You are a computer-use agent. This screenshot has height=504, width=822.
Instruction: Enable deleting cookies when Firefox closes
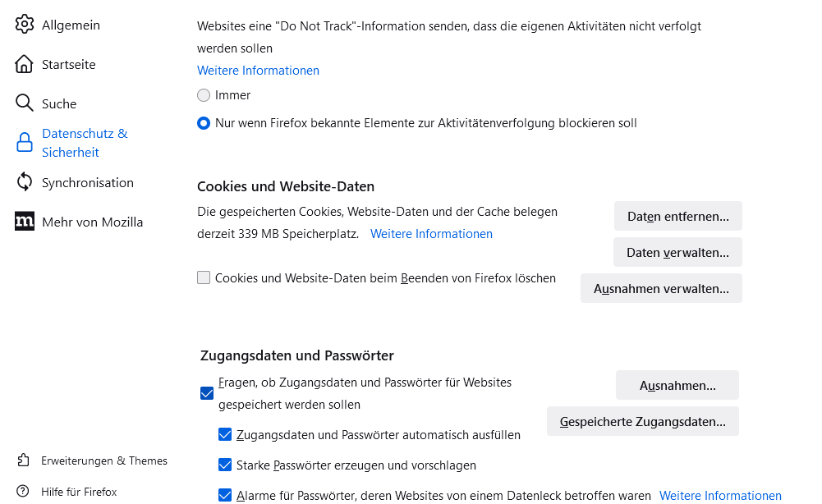[204, 278]
